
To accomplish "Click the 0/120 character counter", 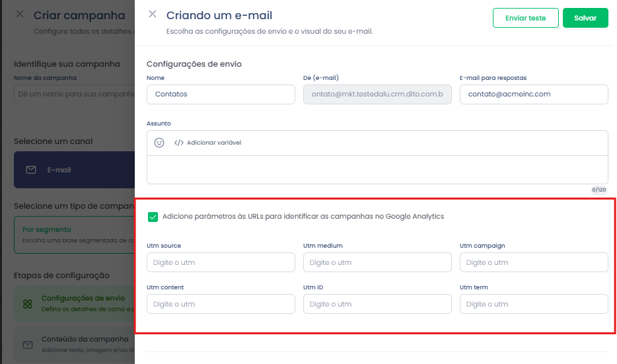I will 599,190.
